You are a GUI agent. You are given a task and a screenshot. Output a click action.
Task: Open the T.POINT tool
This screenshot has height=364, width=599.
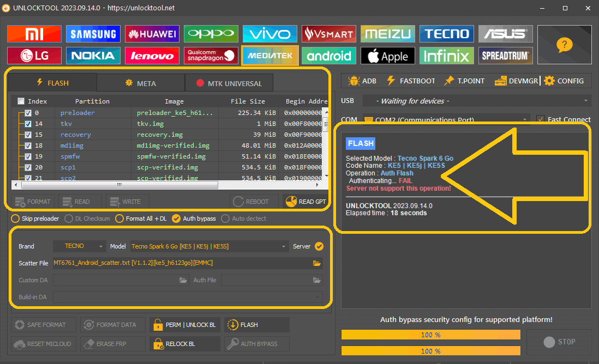[x=465, y=81]
